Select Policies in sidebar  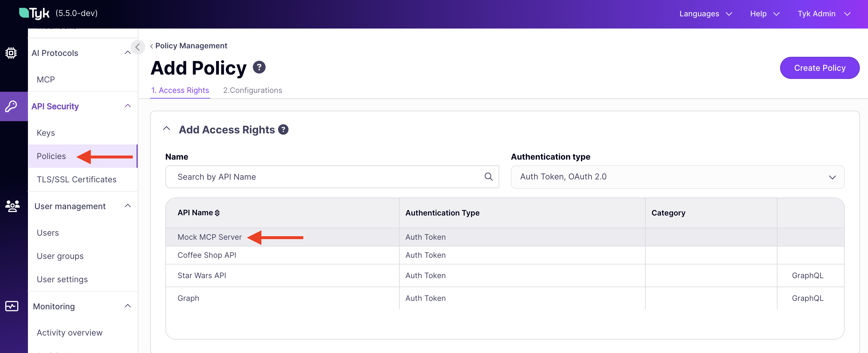tap(83, 156)
